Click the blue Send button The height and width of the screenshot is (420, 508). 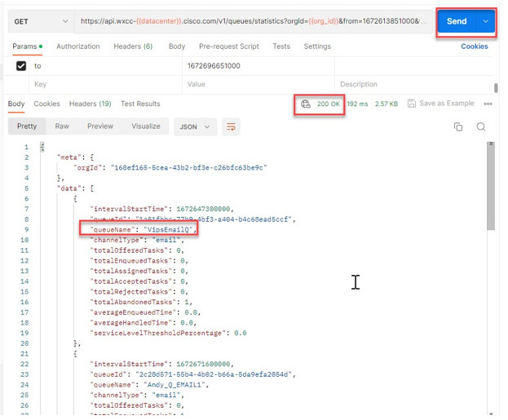click(457, 21)
